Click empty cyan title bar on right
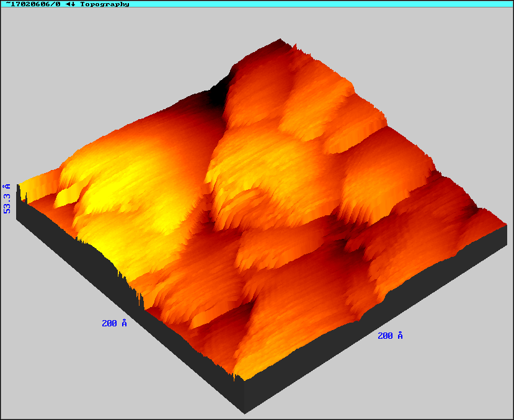This screenshot has height=420, width=514. point(372,4)
